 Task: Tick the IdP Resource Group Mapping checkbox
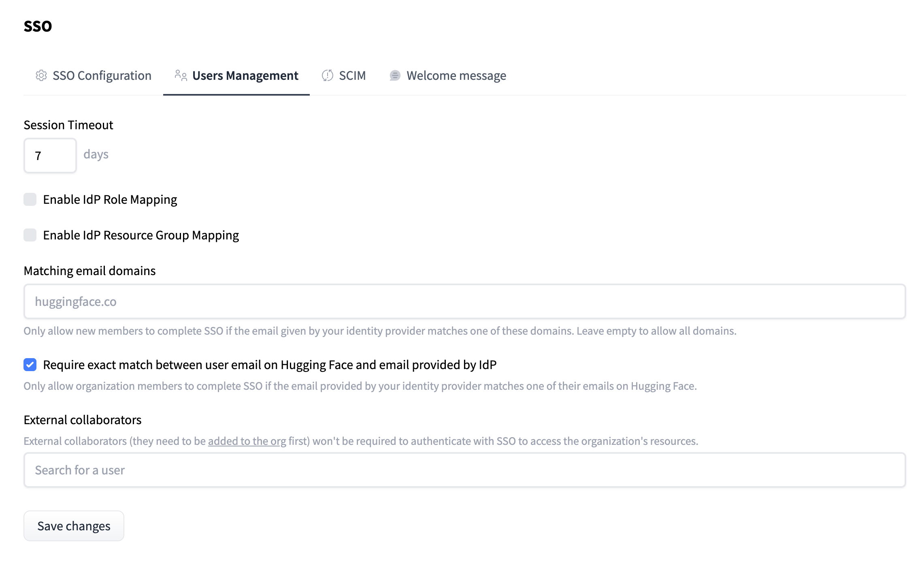[x=30, y=235]
